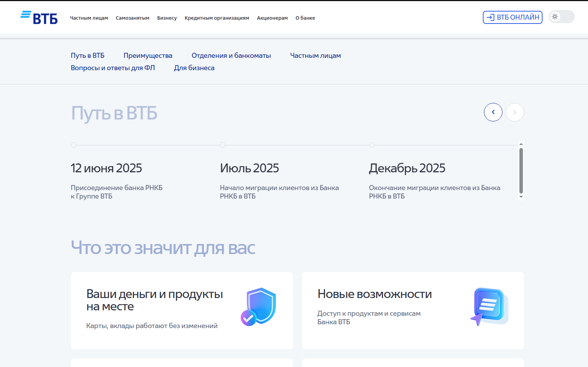The height and width of the screenshot is (367, 588).
Task: Click the Что это значит для вас heading
Action: 163,248
